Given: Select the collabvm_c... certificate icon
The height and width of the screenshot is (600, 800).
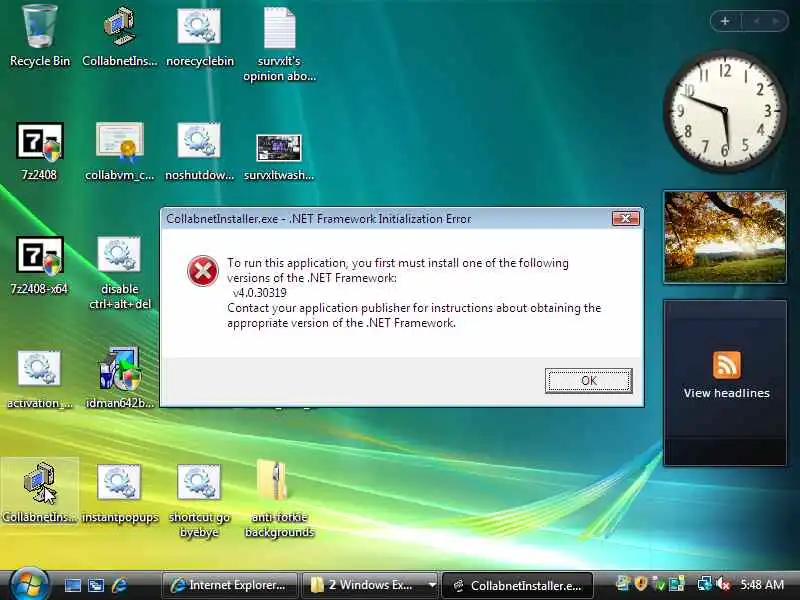Looking at the screenshot, I should tap(119, 152).
